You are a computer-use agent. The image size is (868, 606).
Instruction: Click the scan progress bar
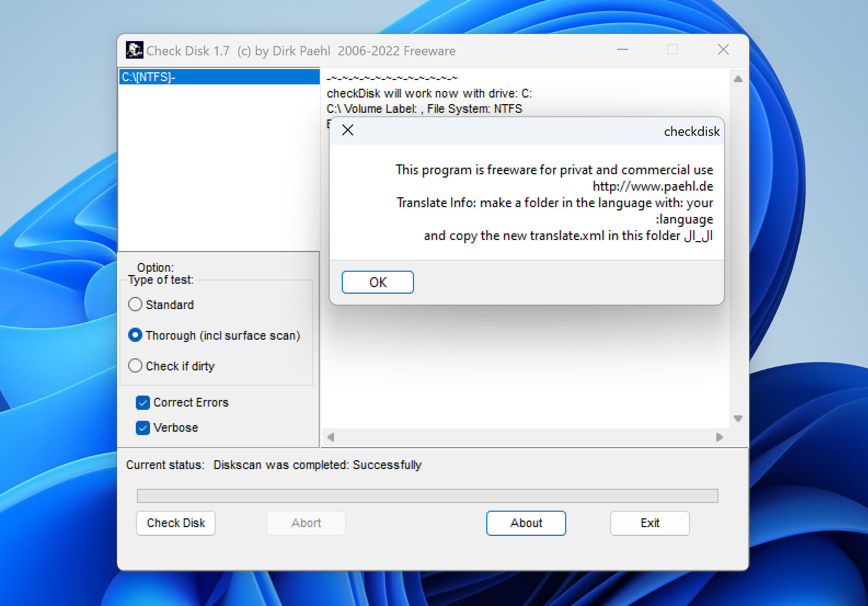(x=427, y=496)
